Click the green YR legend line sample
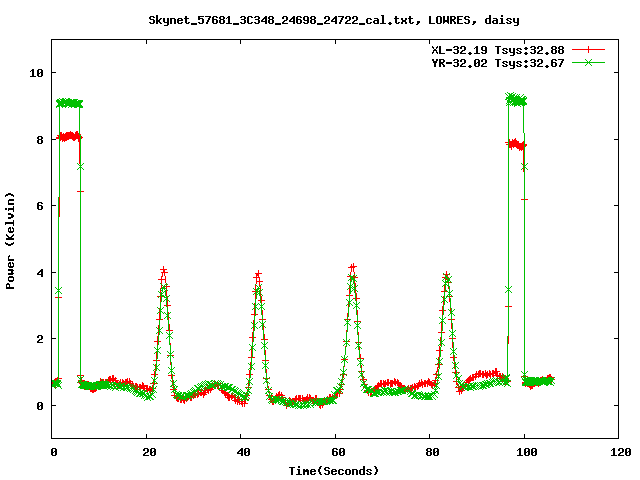The image size is (640, 480). [x=588, y=62]
